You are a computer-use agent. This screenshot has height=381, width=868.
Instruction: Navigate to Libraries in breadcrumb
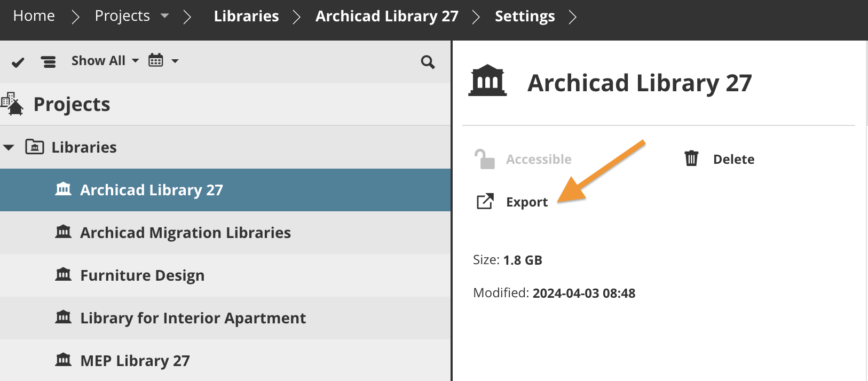246,16
